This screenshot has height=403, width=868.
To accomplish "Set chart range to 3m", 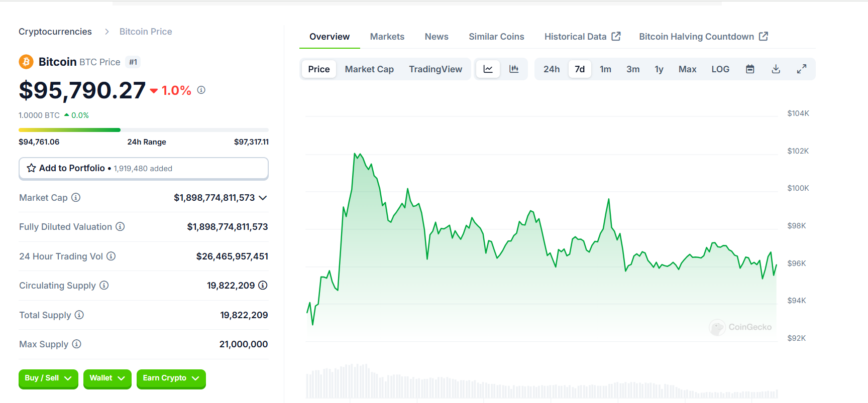I will tap(633, 69).
